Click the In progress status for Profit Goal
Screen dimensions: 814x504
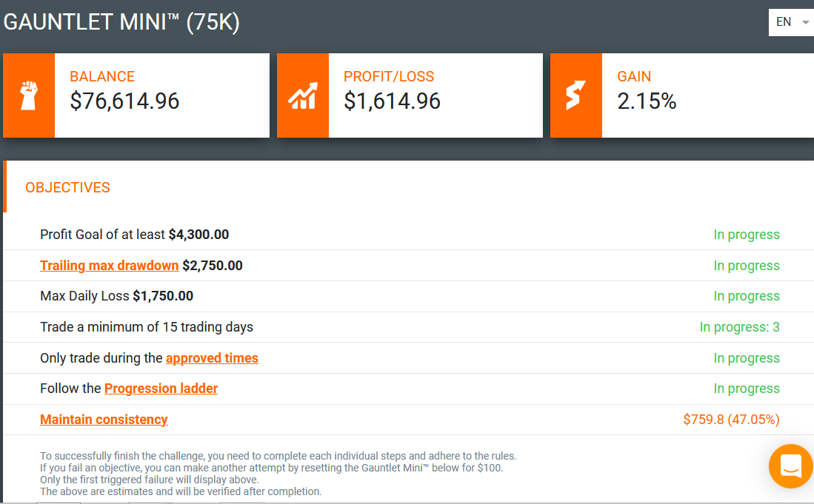pos(747,235)
